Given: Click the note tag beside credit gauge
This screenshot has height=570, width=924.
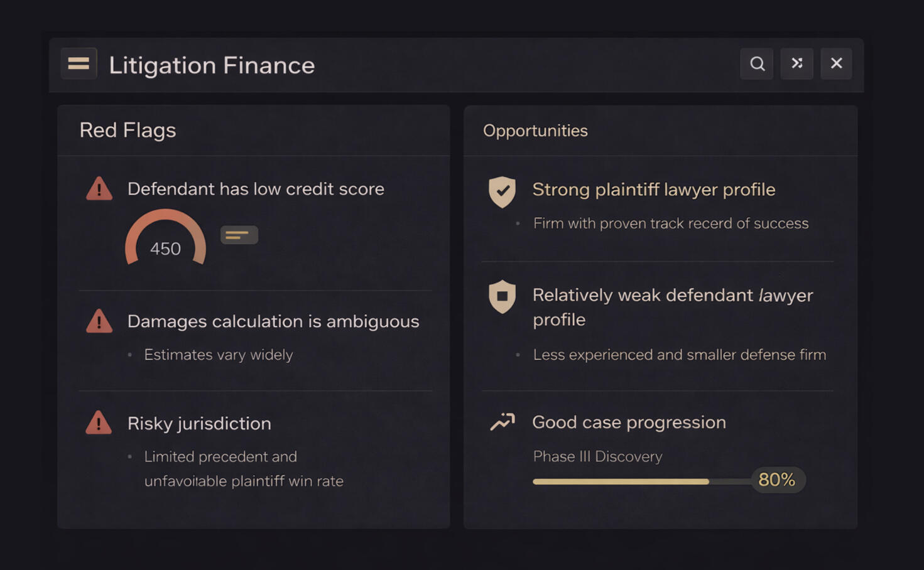Looking at the screenshot, I should (239, 235).
